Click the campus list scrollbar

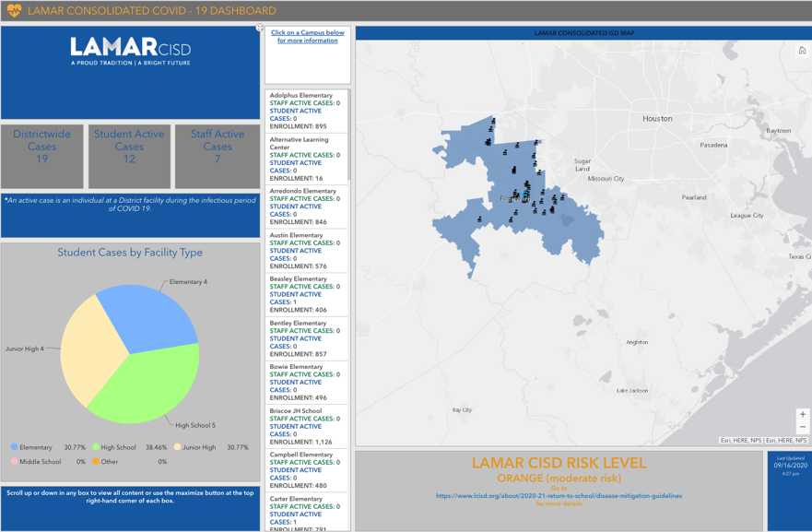(349, 135)
